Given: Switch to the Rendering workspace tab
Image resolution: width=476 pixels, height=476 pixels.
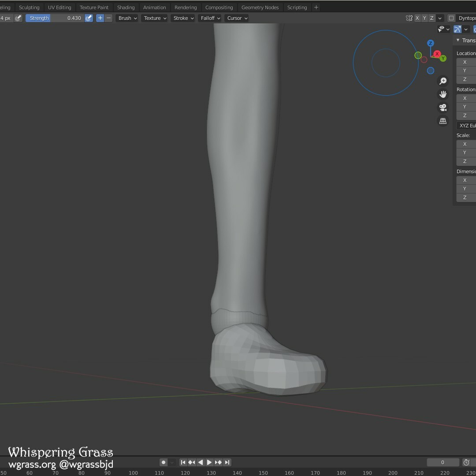Looking at the screenshot, I should coord(186,7).
